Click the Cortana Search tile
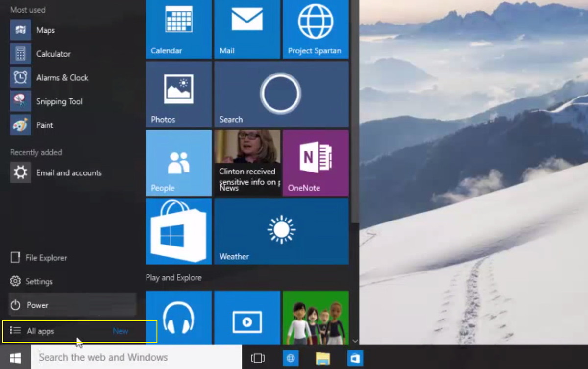This screenshot has height=369, width=588. (x=281, y=95)
